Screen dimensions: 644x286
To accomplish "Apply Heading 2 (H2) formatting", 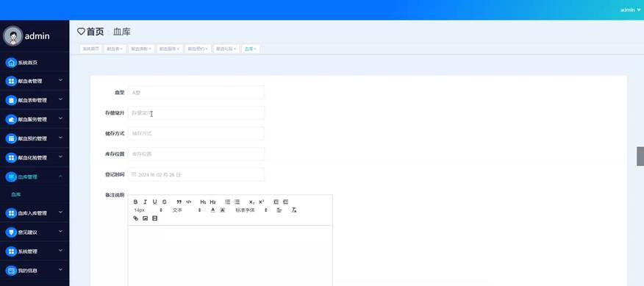I will tap(212, 201).
